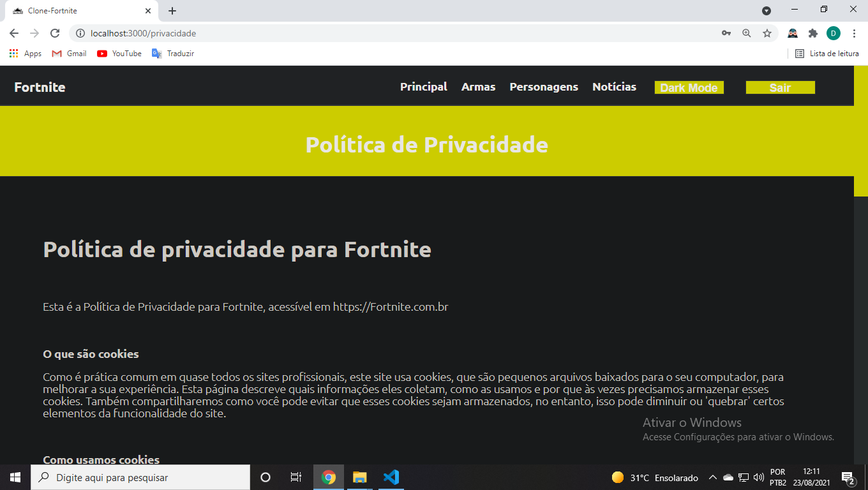Screen dimensions: 868x490
Task: Bookmark this page with star icon
Action: (x=767, y=33)
